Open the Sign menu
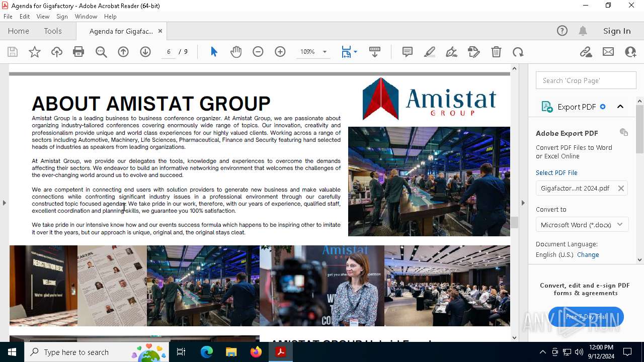This screenshot has height=362, width=644. (x=62, y=16)
